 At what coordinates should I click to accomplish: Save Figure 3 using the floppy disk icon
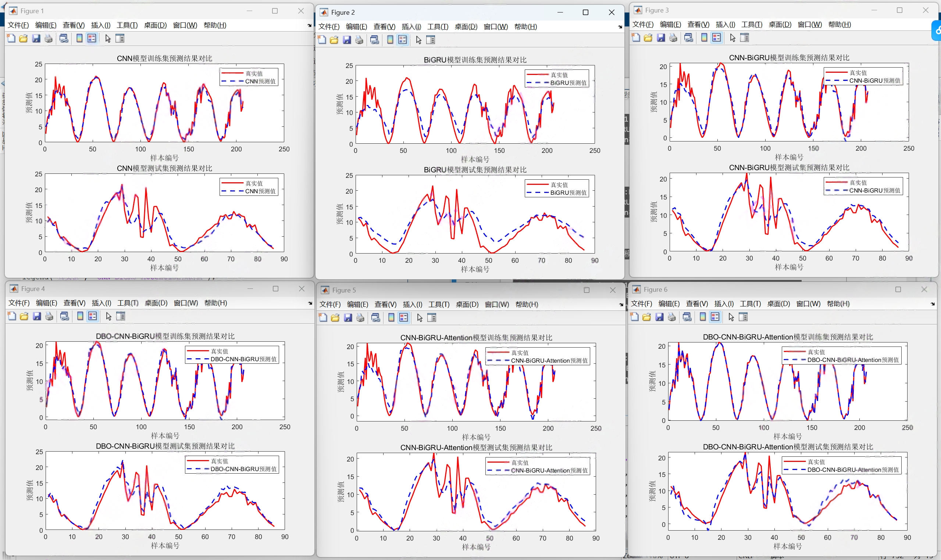(661, 38)
